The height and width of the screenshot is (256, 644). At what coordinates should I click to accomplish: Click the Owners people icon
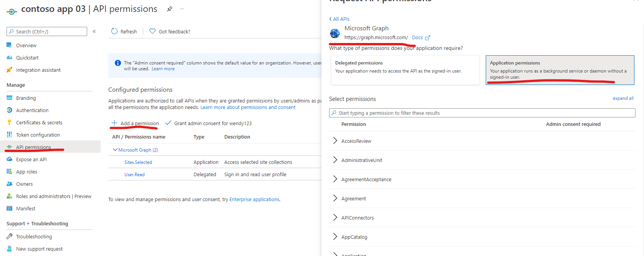coord(9,184)
